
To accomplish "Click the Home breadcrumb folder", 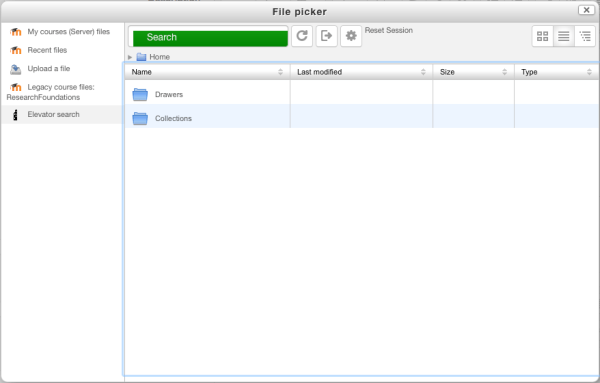I will 153,57.
